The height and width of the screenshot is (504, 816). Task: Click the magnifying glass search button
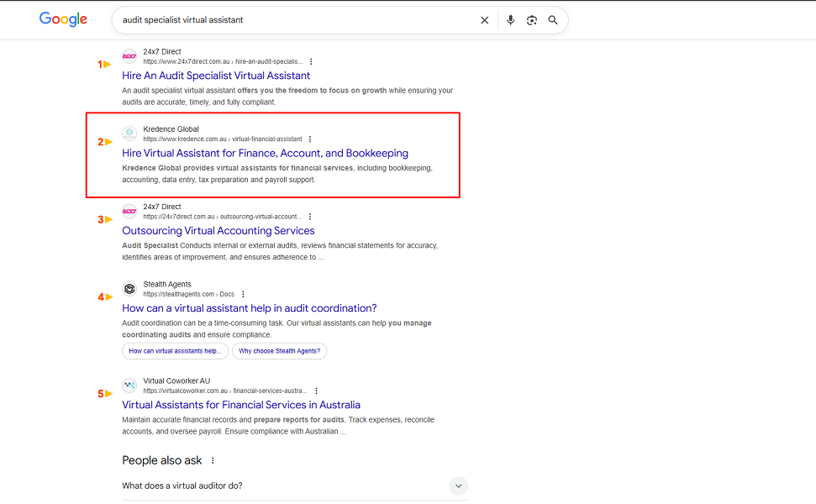[x=553, y=20]
